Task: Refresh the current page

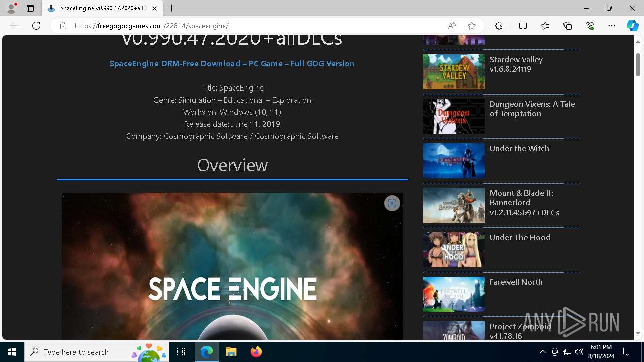Action: click(x=36, y=26)
